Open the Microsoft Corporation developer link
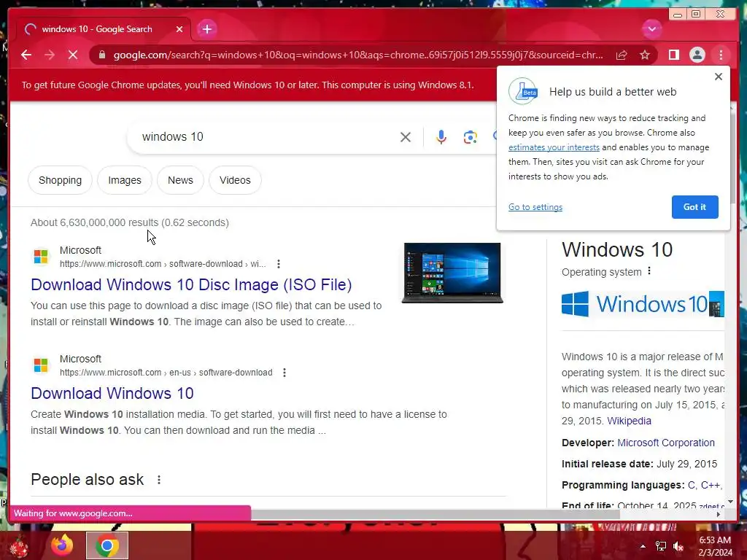 tap(665, 443)
